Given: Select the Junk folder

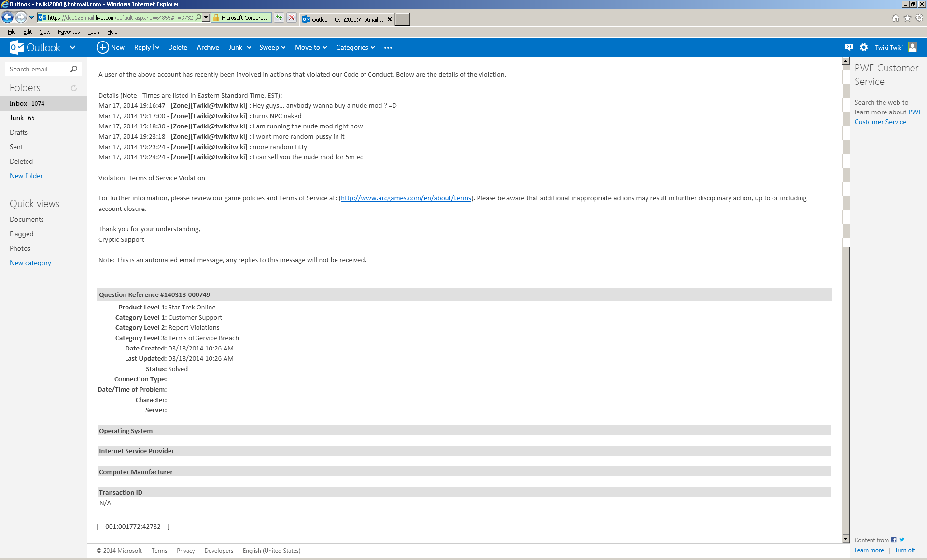Looking at the screenshot, I should tap(17, 118).
